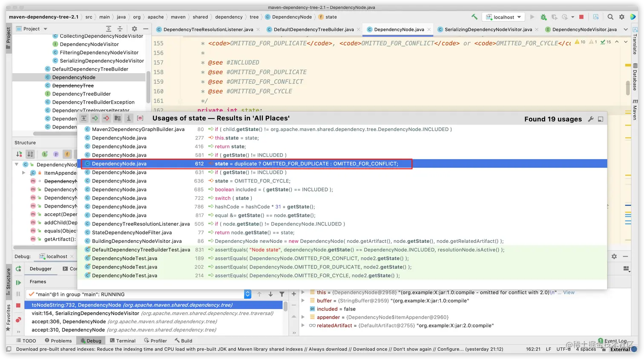Open thread selector dropdown 'main' RUNNING
The image size is (644, 359).
[248, 294]
